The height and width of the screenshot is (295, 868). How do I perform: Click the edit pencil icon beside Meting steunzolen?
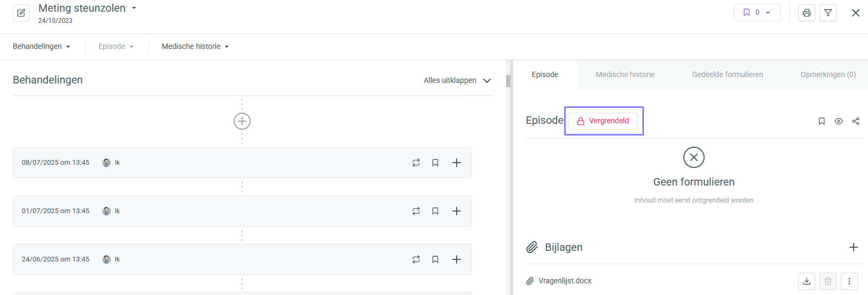coord(21,13)
